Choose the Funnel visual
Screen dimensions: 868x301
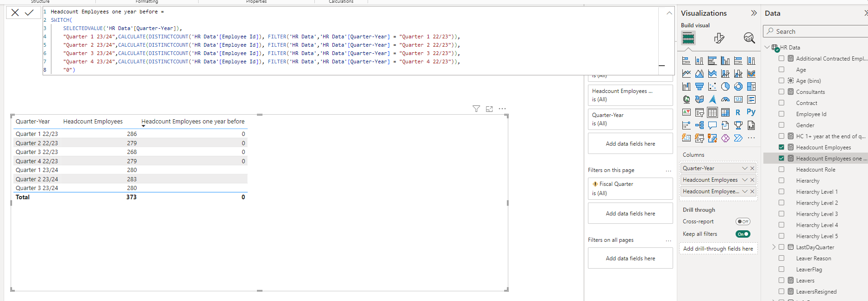(699, 86)
